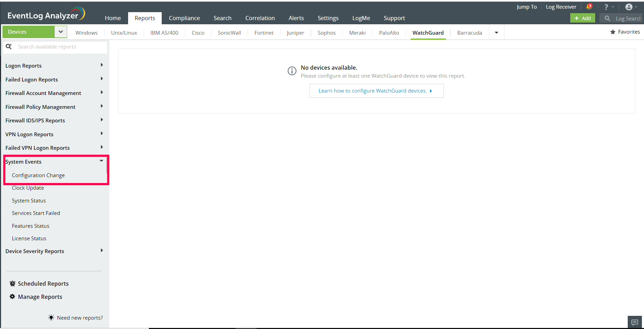The image size is (644, 329).
Task: Select the Barracuda device tab
Action: 469,33
